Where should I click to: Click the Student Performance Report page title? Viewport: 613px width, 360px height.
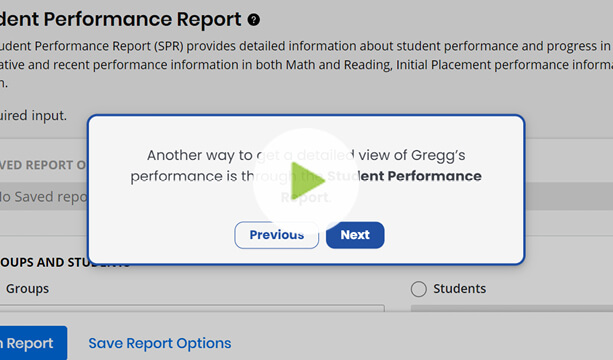click(x=120, y=19)
